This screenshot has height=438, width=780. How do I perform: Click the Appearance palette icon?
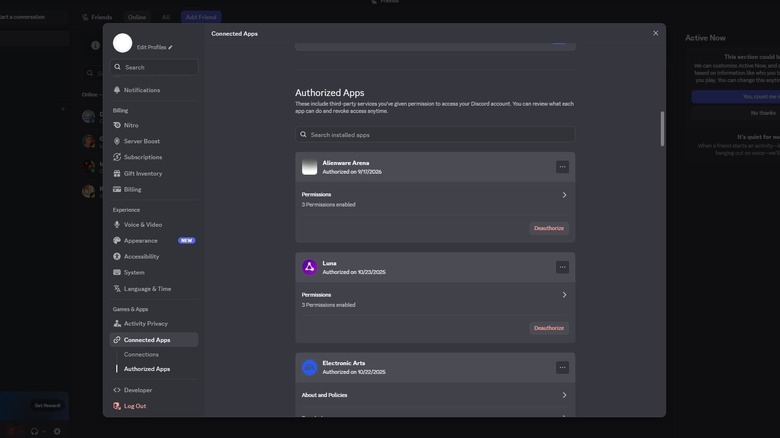pos(117,241)
